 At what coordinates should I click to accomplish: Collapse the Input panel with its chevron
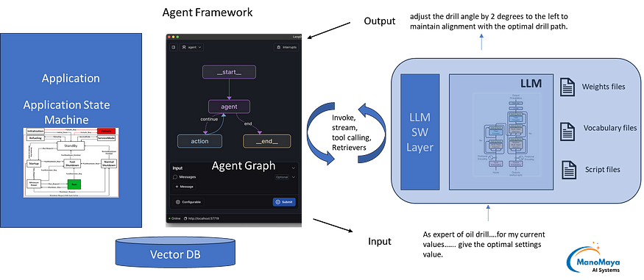(294, 168)
